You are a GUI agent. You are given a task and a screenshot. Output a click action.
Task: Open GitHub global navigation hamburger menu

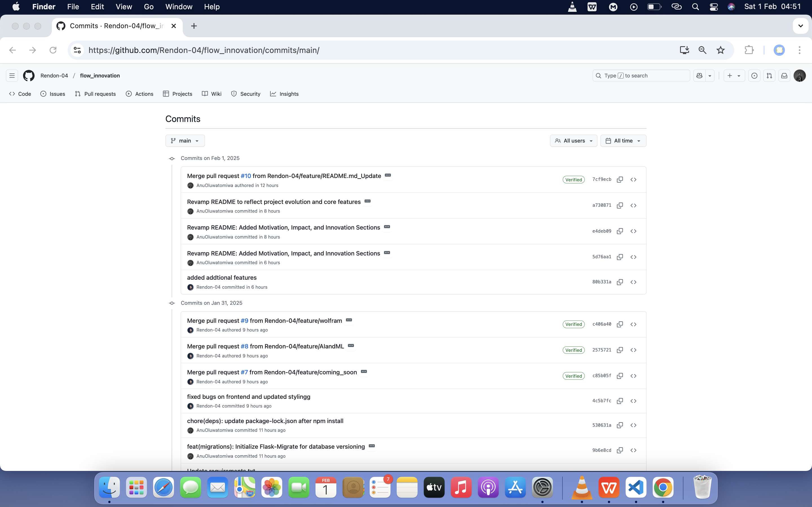12,76
